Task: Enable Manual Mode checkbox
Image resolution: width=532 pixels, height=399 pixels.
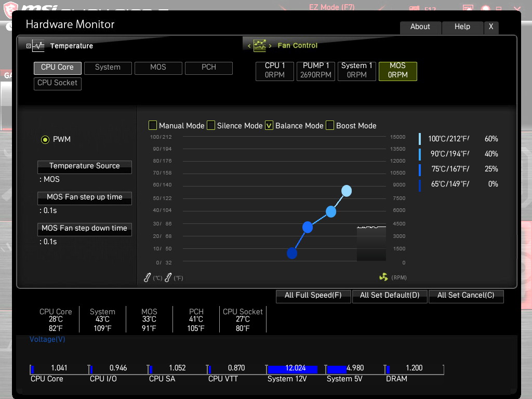Action: coord(153,125)
